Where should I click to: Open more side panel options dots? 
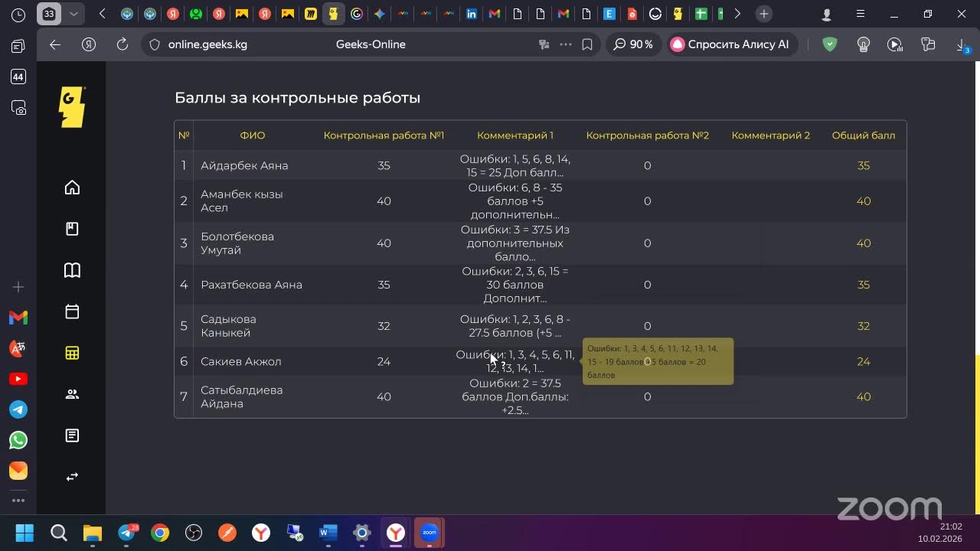point(18,500)
